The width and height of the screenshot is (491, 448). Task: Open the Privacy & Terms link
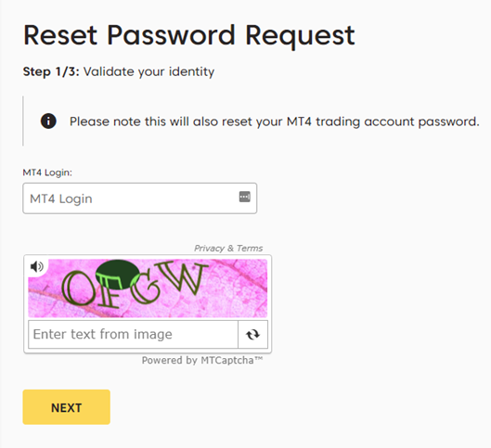click(x=228, y=249)
